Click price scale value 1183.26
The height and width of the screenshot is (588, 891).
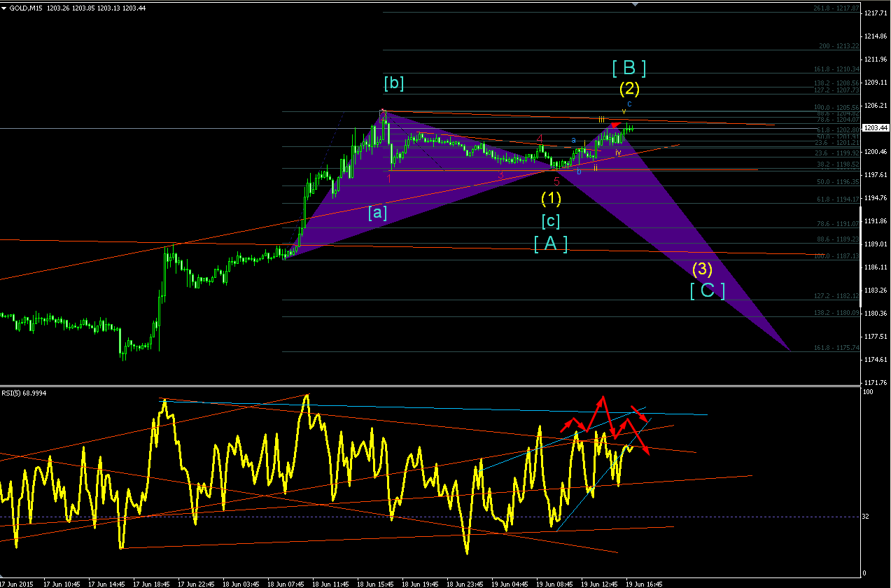(x=876, y=290)
